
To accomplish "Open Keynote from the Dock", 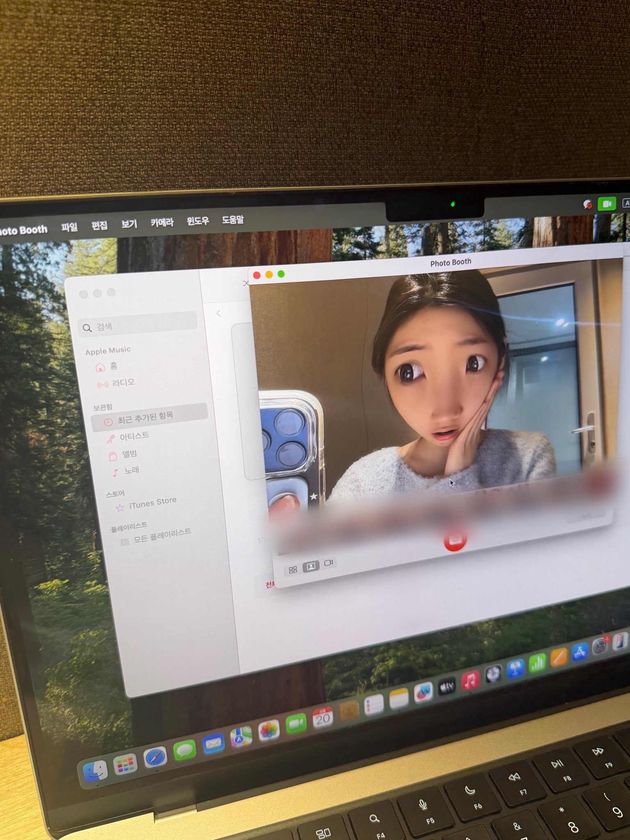I will [516, 669].
